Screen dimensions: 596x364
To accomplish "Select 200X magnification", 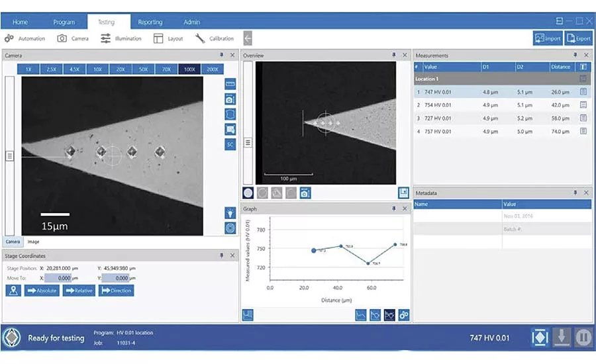I will [213, 69].
